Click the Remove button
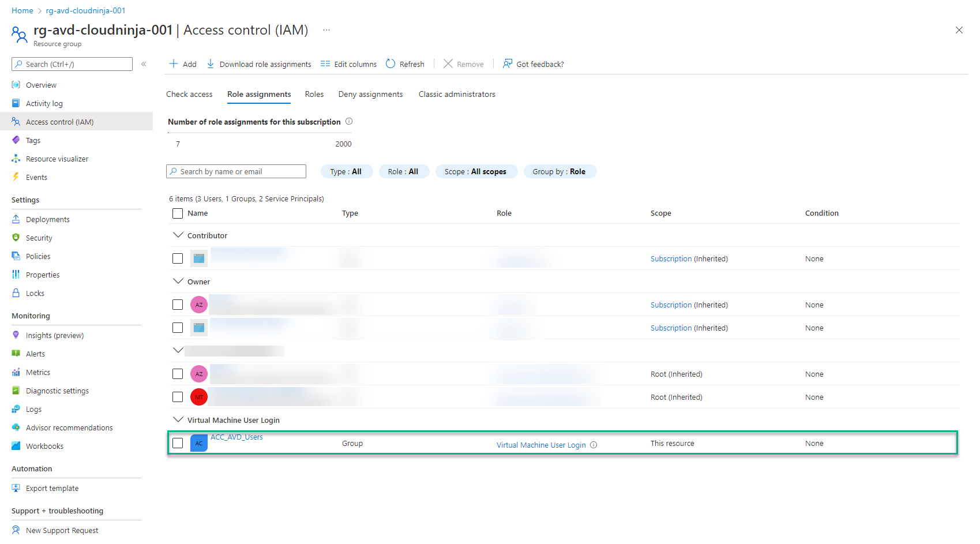Screen dimensions: 980x544 point(464,63)
